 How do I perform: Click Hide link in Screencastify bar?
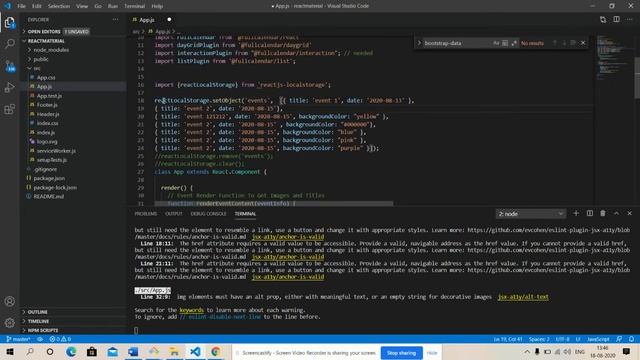[x=432, y=353]
